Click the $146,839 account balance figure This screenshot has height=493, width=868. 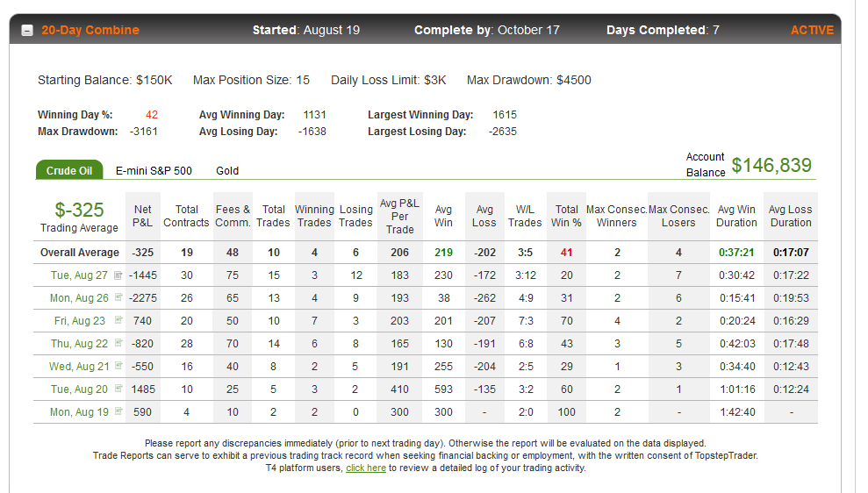[x=771, y=165]
